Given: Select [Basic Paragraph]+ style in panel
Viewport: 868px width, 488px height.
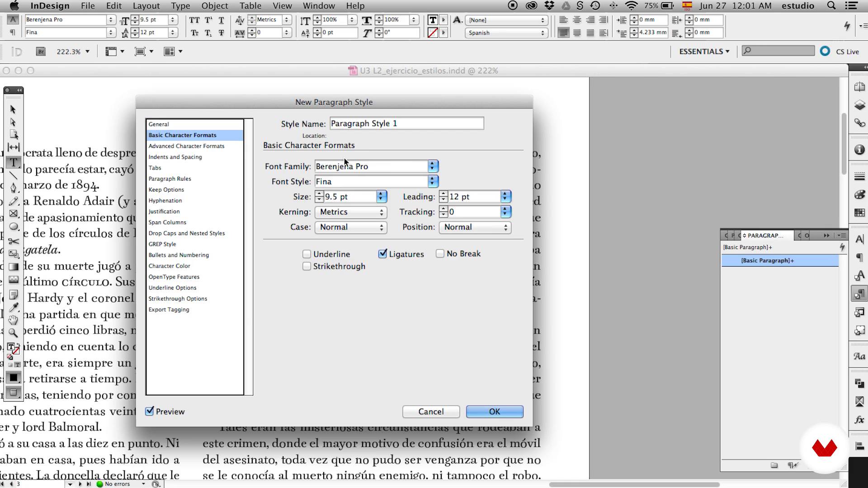Looking at the screenshot, I should tap(780, 260).
